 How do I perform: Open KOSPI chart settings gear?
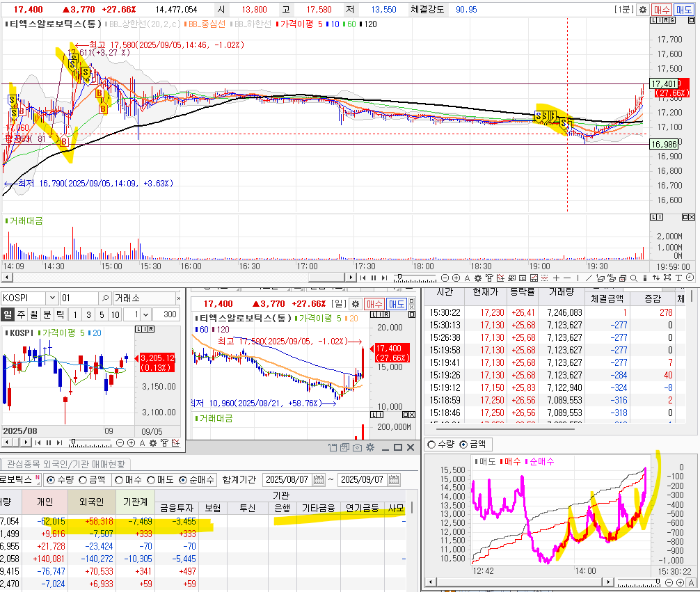(153, 443)
